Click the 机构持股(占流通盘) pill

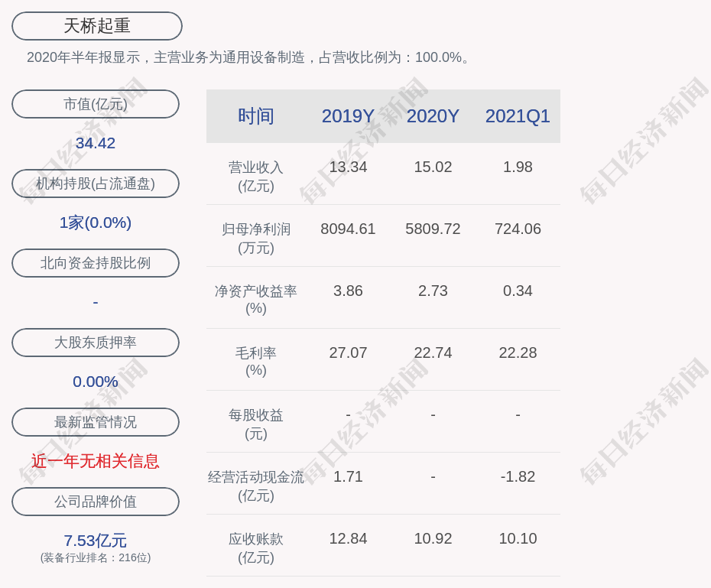pos(96,184)
